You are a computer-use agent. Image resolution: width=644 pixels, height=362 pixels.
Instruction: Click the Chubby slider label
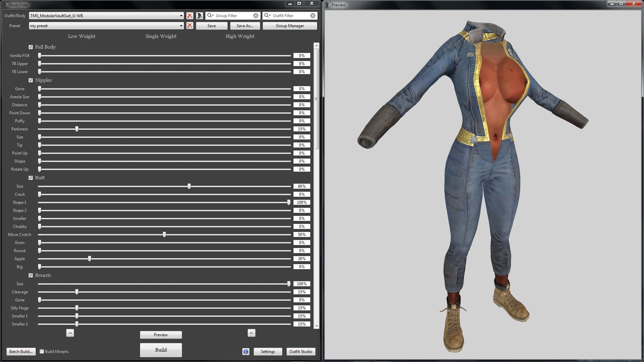[x=20, y=227]
